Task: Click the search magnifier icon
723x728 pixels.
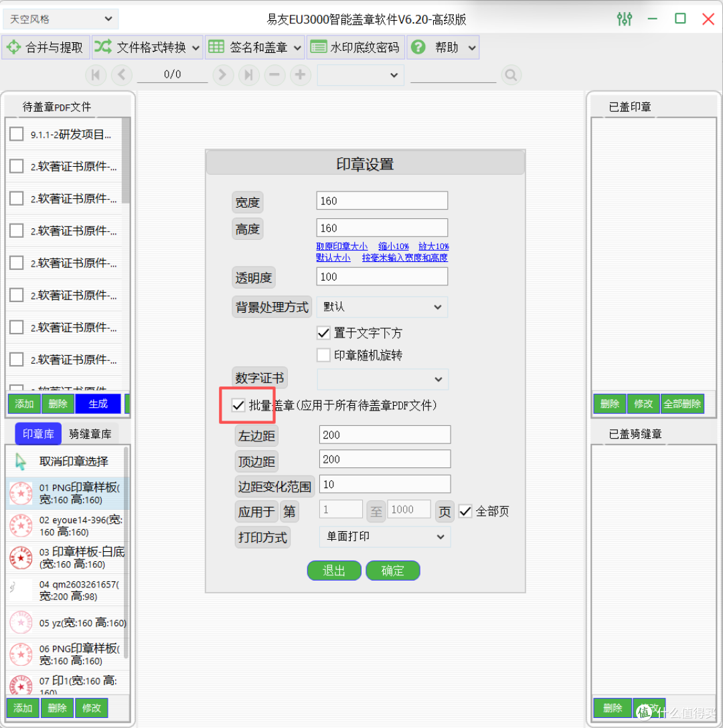Action: (511, 75)
